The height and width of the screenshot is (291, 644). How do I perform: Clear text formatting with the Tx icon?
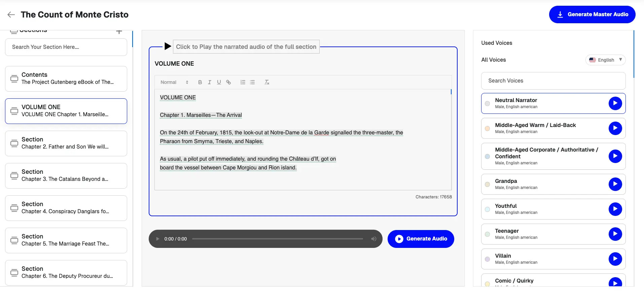pos(267,82)
